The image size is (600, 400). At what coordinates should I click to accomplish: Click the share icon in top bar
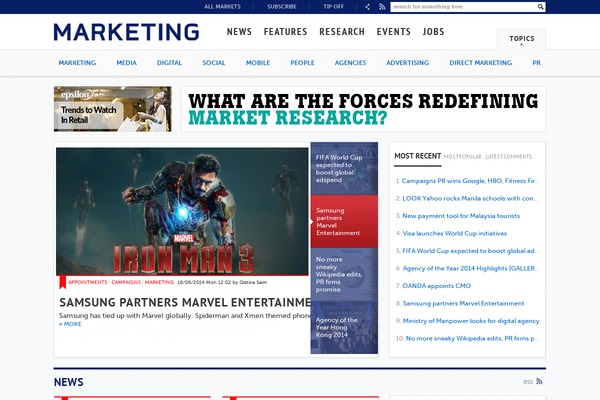pyautogui.click(x=367, y=7)
